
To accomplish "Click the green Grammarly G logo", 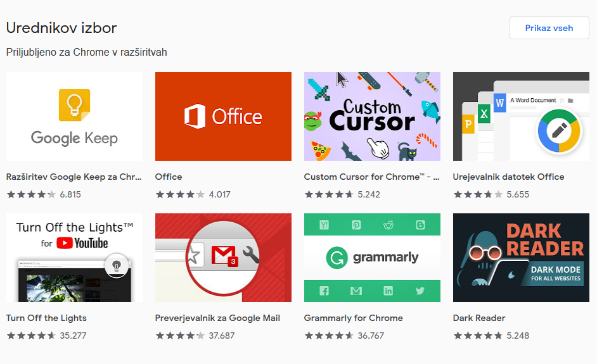I will coord(337,258).
